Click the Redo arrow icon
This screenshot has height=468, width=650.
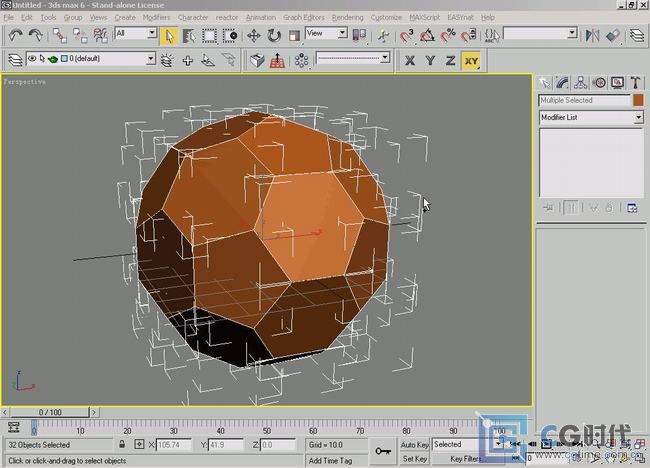[x=36, y=35]
